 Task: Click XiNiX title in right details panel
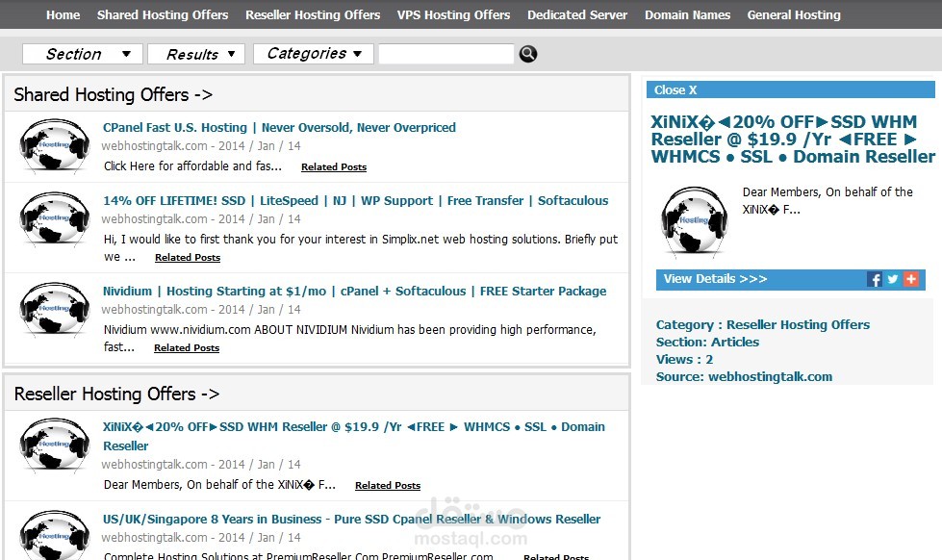click(793, 140)
